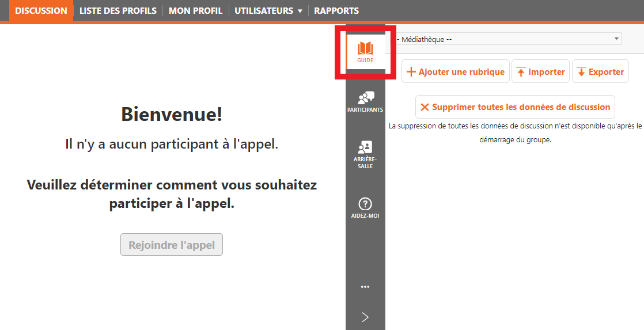This screenshot has width=644, height=330.
Task: Open the Mon profil menu item
Action: [x=195, y=11]
